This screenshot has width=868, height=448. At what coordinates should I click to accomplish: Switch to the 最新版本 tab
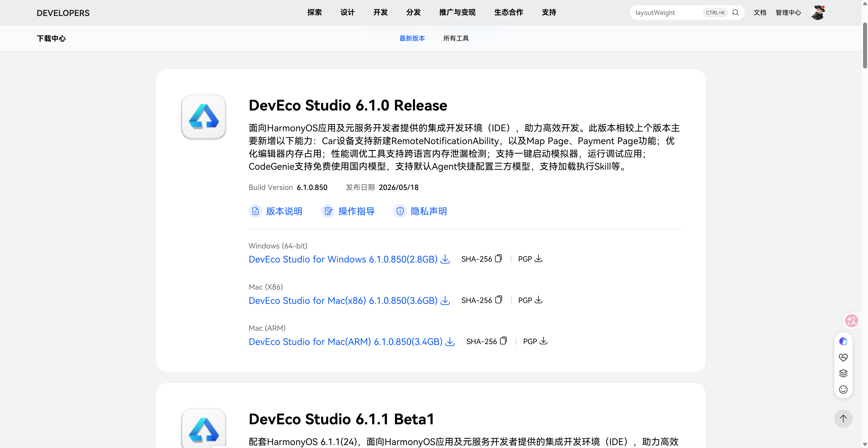click(x=412, y=38)
